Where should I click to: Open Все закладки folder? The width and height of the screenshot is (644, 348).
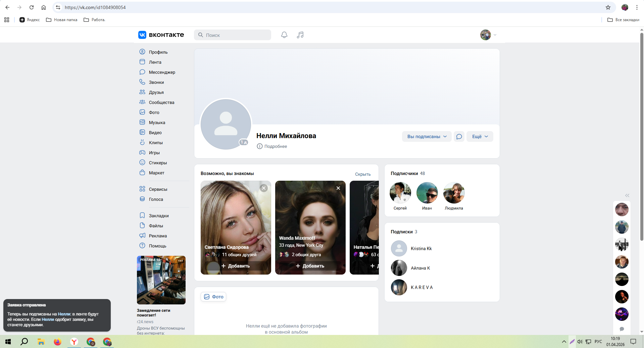tap(623, 20)
